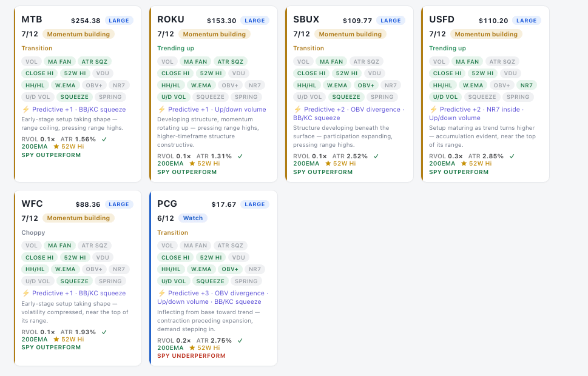The width and height of the screenshot is (588, 376).
Task: Click 'Predictive +1 · Up/down volume' on ROKU card
Action: pyautogui.click(x=217, y=109)
